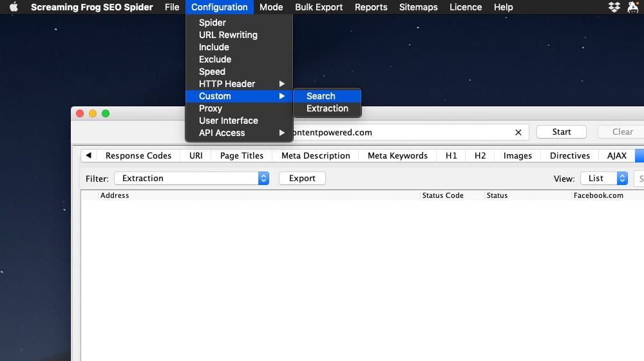Image resolution: width=644 pixels, height=361 pixels.
Task: Open the Help menu
Action: tap(503, 7)
